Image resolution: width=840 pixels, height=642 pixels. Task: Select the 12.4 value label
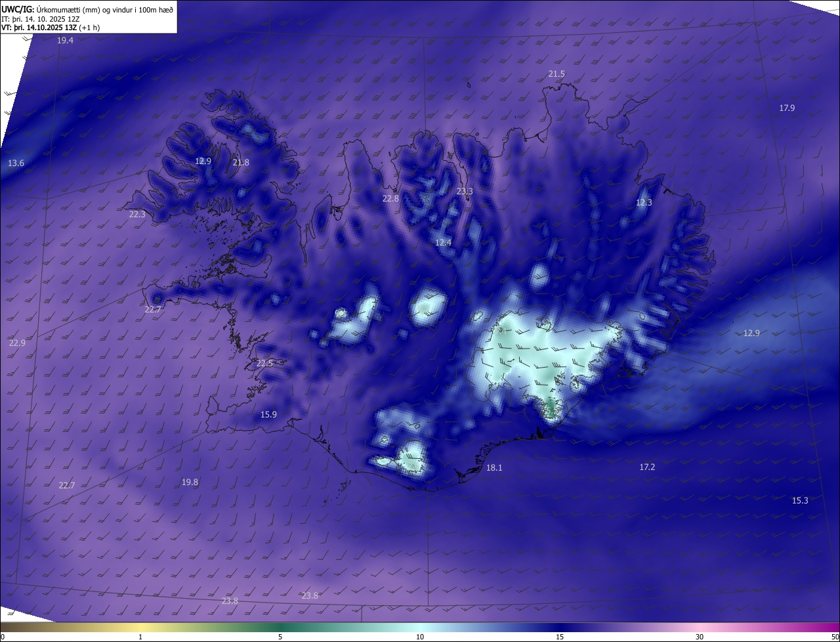443,243
